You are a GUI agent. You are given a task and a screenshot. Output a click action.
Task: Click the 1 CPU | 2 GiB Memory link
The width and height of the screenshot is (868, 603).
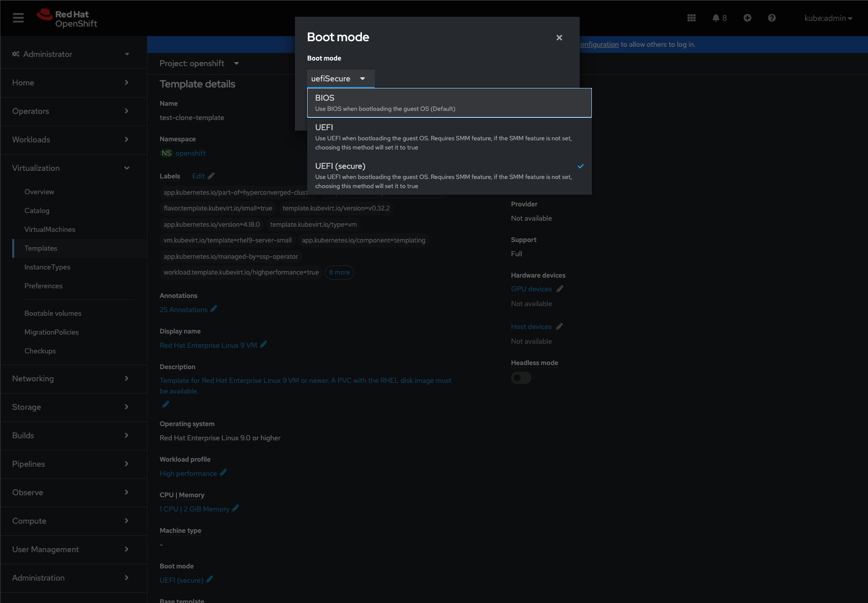pos(194,509)
